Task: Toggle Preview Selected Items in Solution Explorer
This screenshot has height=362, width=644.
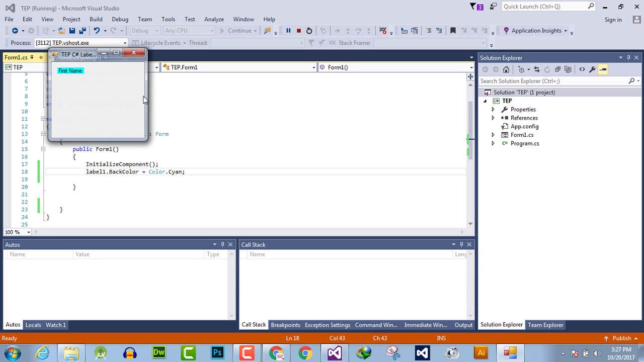Action: tap(603, 69)
